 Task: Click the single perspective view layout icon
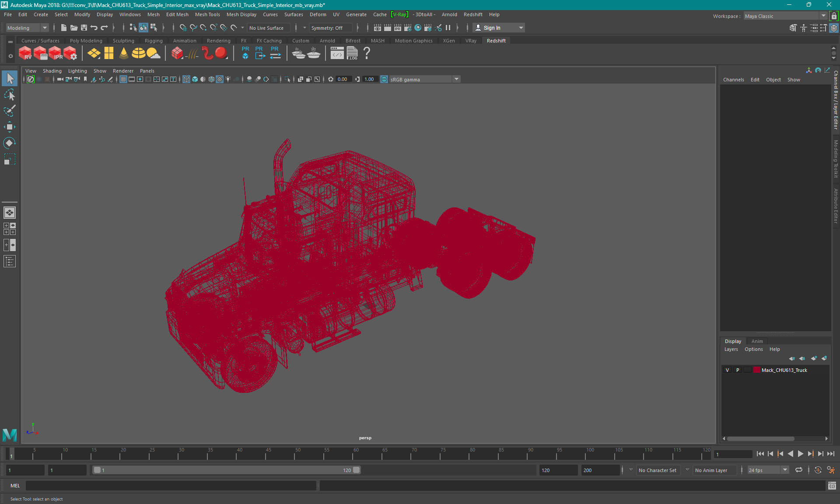(x=10, y=213)
